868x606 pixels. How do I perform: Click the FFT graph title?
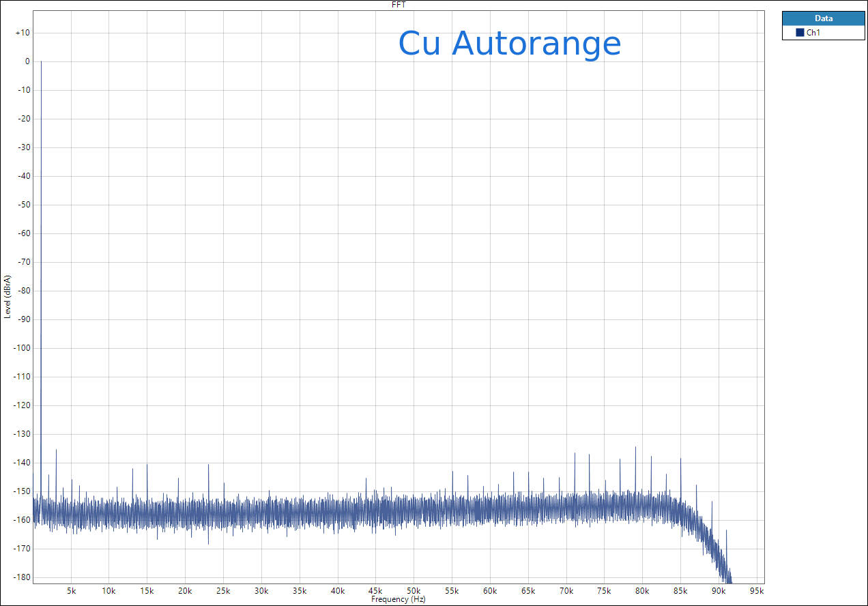399,5
